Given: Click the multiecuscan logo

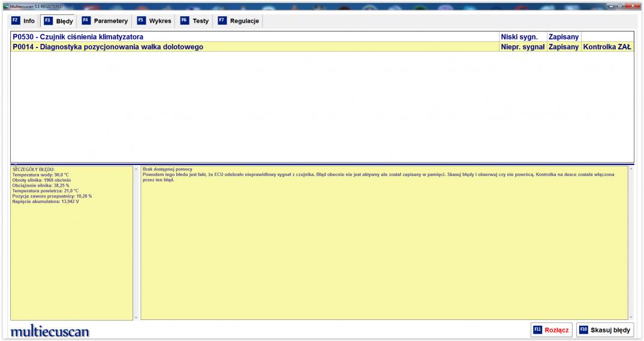Looking at the screenshot, I should coord(50,331).
